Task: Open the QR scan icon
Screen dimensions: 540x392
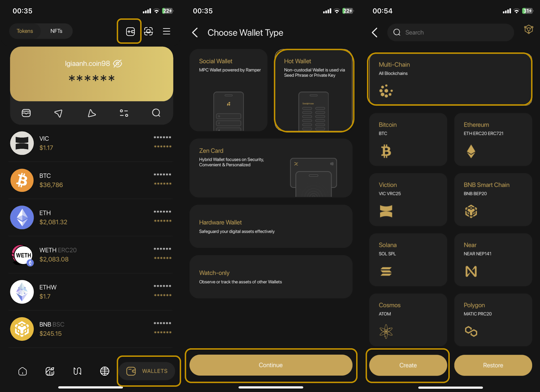Action: click(148, 31)
